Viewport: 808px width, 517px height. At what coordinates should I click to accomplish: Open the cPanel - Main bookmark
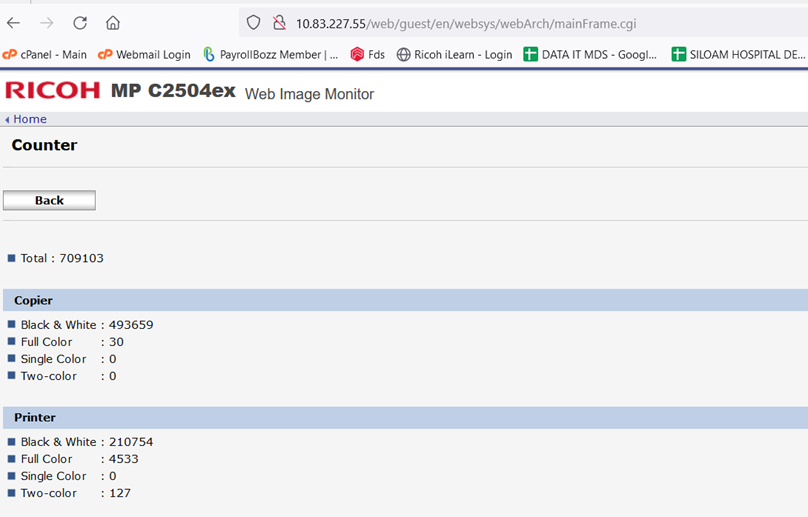point(45,54)
